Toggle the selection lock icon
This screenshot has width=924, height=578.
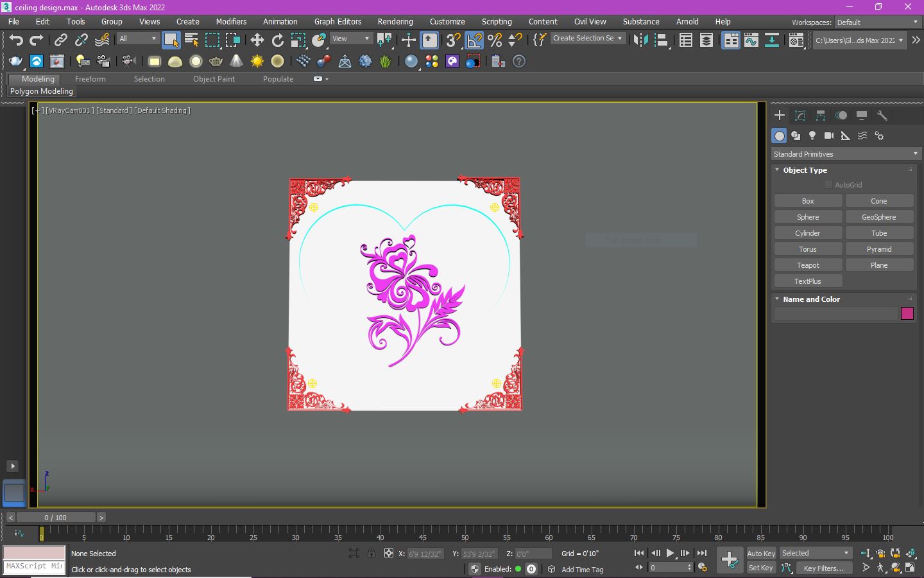pos(372,553)
